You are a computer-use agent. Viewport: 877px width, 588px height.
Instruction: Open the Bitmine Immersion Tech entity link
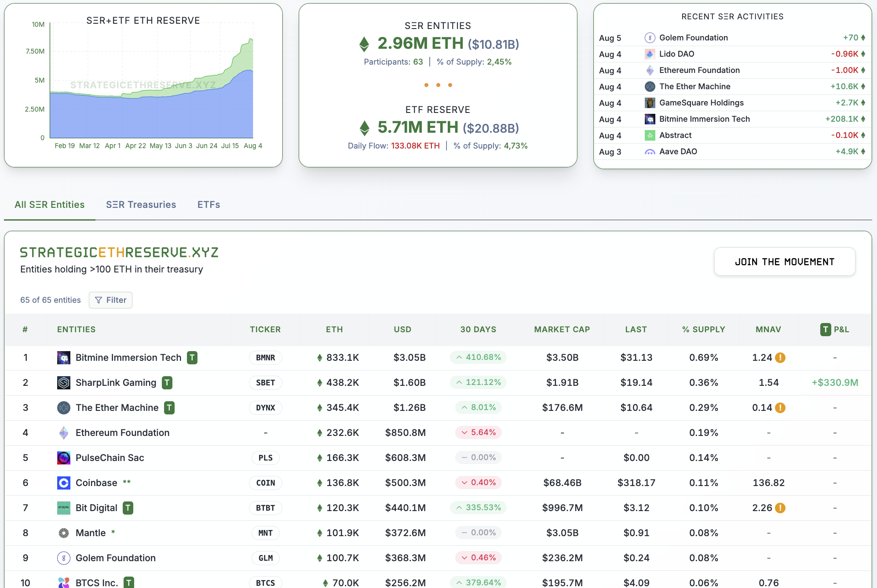click(128, 358)
